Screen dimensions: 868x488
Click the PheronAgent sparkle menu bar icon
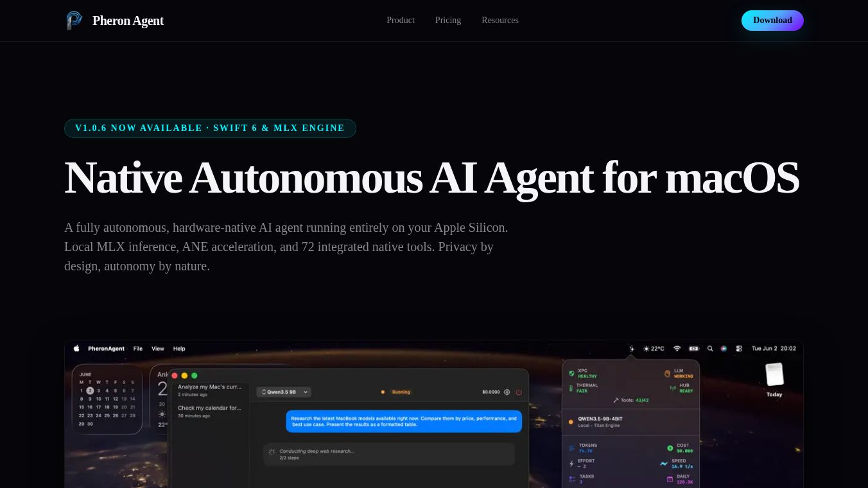[x=632, y=349]
